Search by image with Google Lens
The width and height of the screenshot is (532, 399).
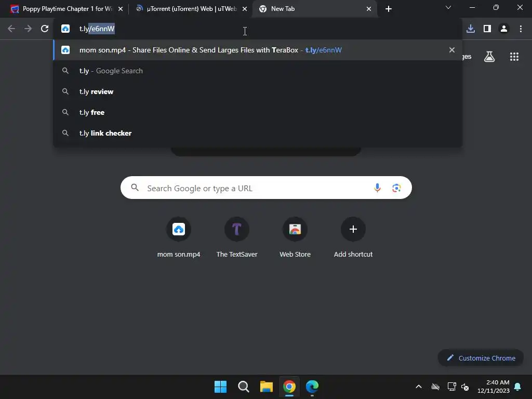396,188
